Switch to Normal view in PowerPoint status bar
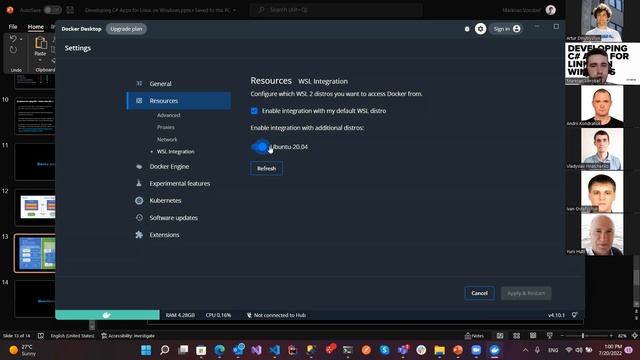640x360 pixels. coord(500,336)
